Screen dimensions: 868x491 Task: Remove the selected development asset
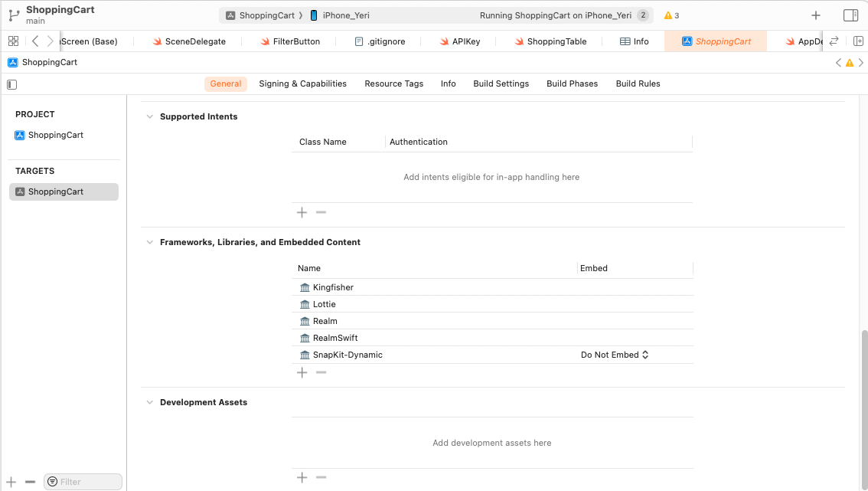pyautogui.click(x=321, y=477)
